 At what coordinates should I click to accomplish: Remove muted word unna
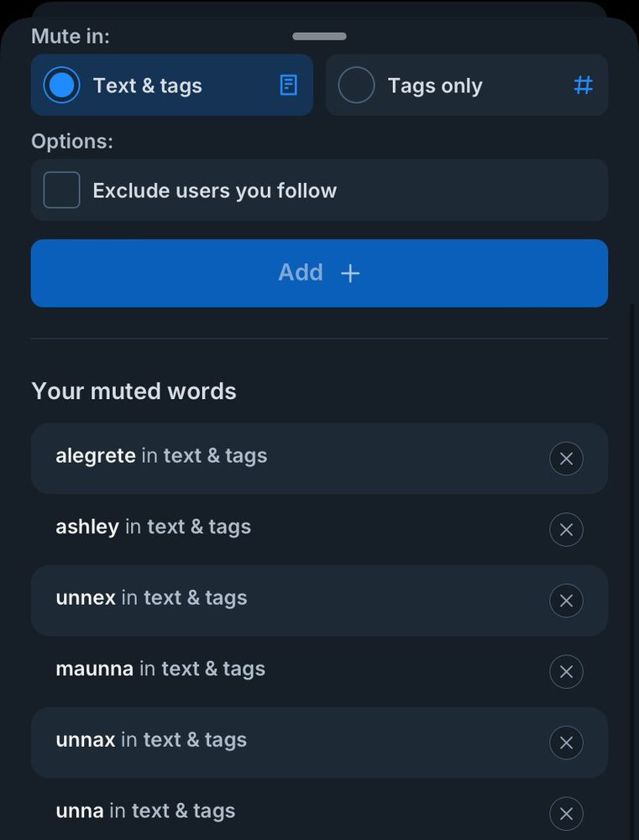click(x=566, y=813)
